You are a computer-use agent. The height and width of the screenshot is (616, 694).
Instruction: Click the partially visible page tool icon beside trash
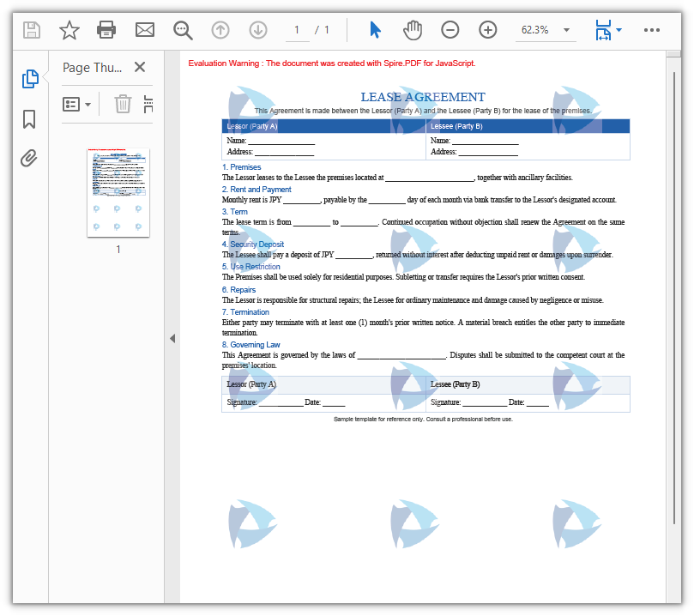click(x=148, y=105)
